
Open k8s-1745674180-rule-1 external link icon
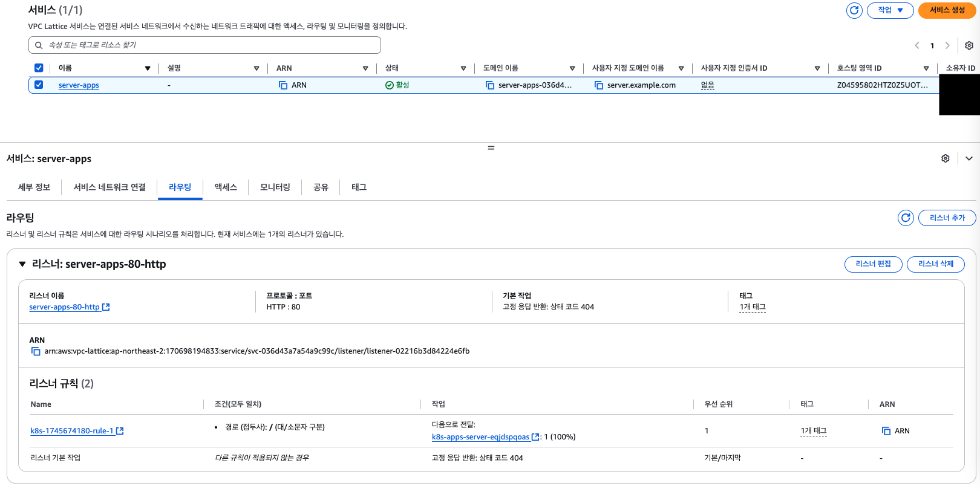click(120, 431)
